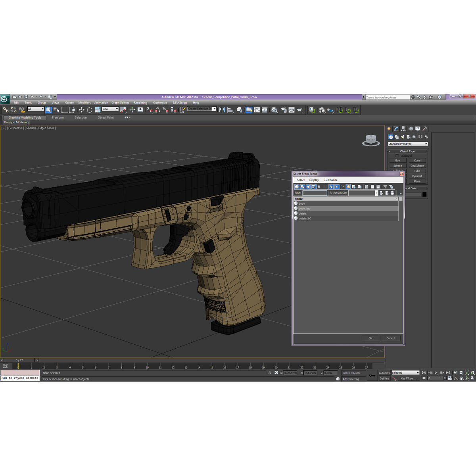Switch to the Utilities hammer tab
This screenshot has width=476, height=476.
coord(425,129)
